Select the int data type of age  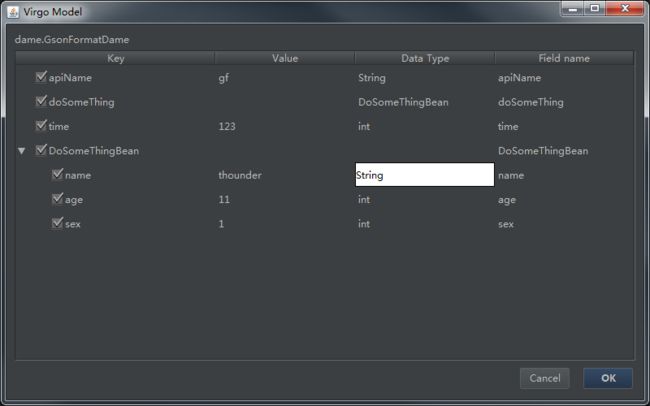pyautogui.click(x=425, y=199)
